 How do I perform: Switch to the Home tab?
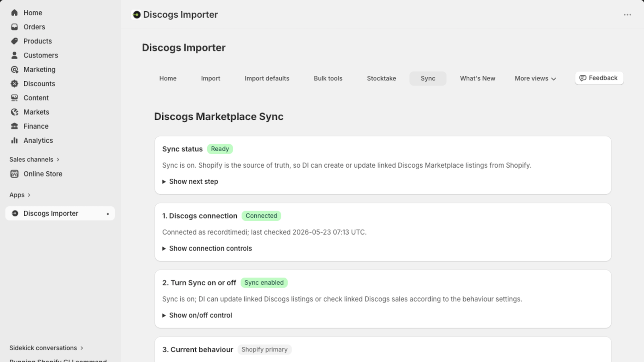pyautogui.click(x=168, y=78)
